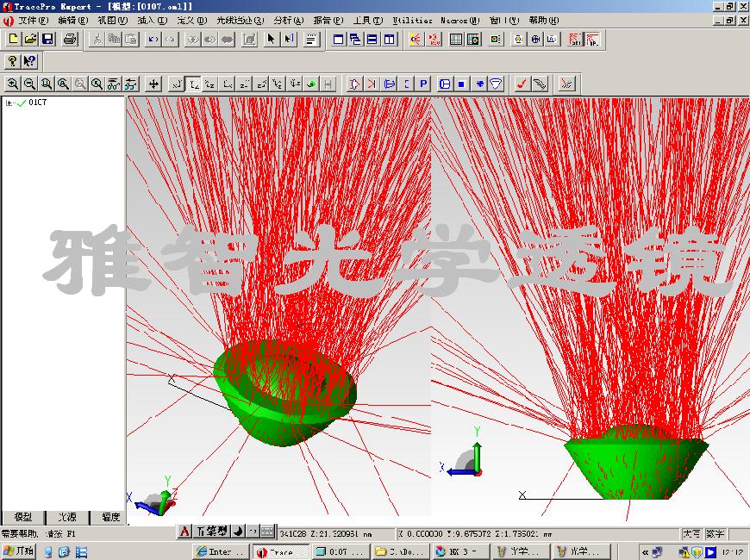Expand hidden system tray icons chevron
Screen dimensions: 750x560
(645, 551)
